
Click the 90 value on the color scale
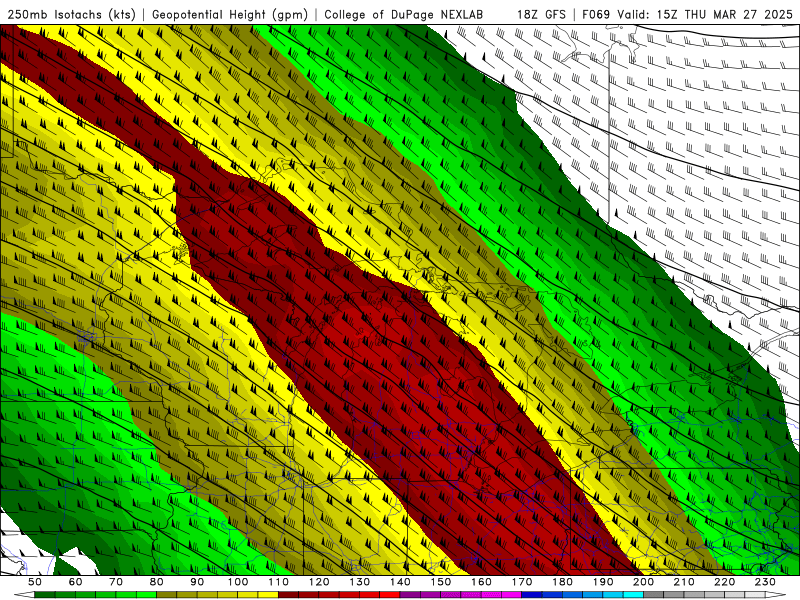(x=197, y=582)
